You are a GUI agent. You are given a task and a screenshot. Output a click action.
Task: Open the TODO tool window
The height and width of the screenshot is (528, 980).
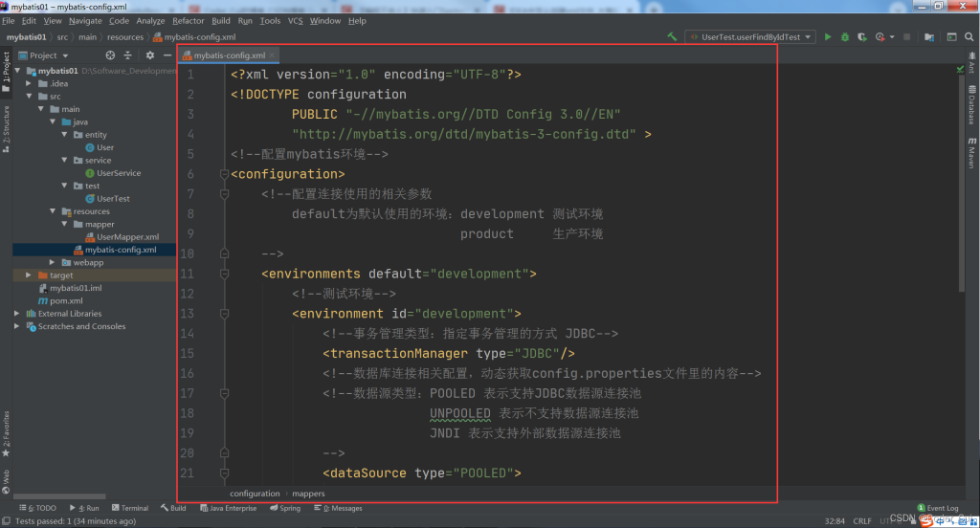coord(38,508)
